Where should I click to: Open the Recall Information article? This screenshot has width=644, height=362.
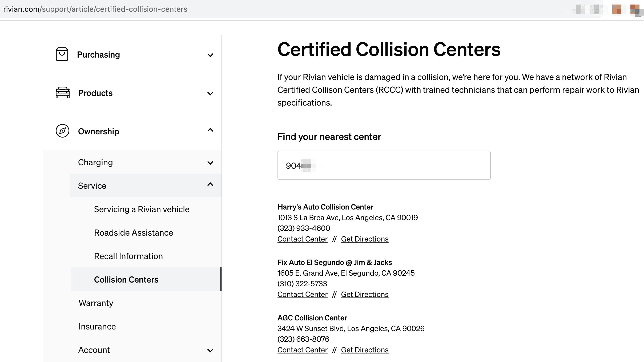point(128,256)
